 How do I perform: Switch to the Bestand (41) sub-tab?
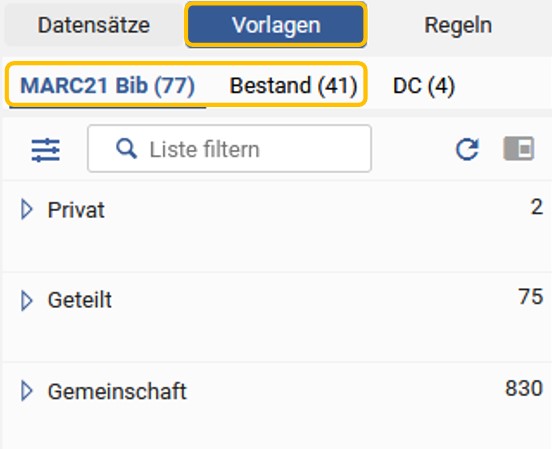[x=293, y=86]
